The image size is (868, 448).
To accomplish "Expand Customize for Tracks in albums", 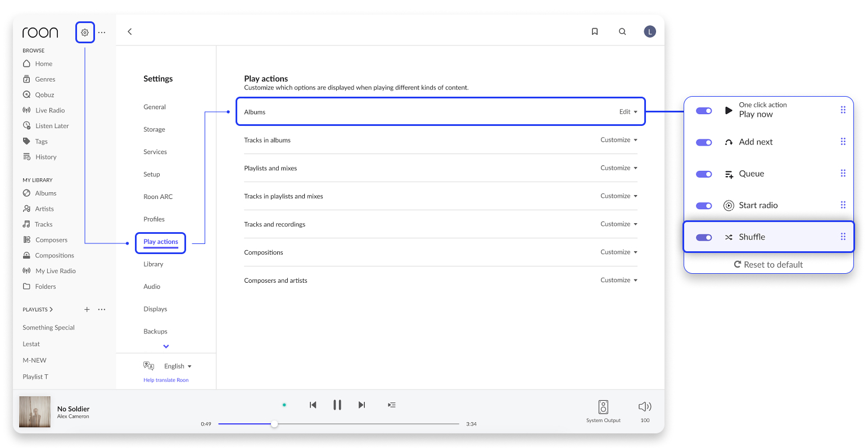I will [619, 140].
